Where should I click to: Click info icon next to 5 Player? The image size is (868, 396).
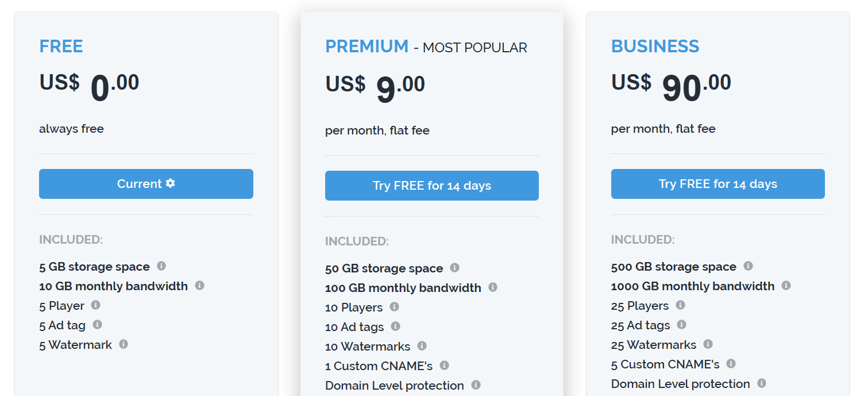click(96, 305)
